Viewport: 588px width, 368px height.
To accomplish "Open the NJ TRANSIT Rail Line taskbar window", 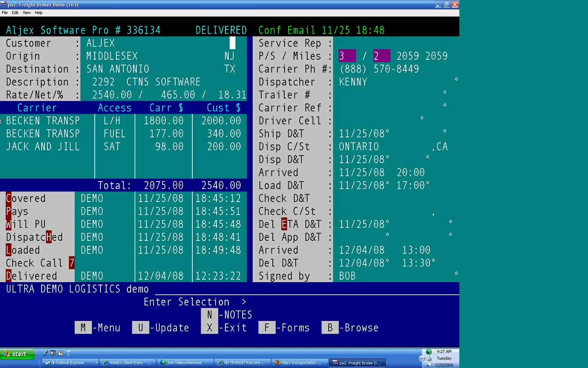I will coord(242,363).
